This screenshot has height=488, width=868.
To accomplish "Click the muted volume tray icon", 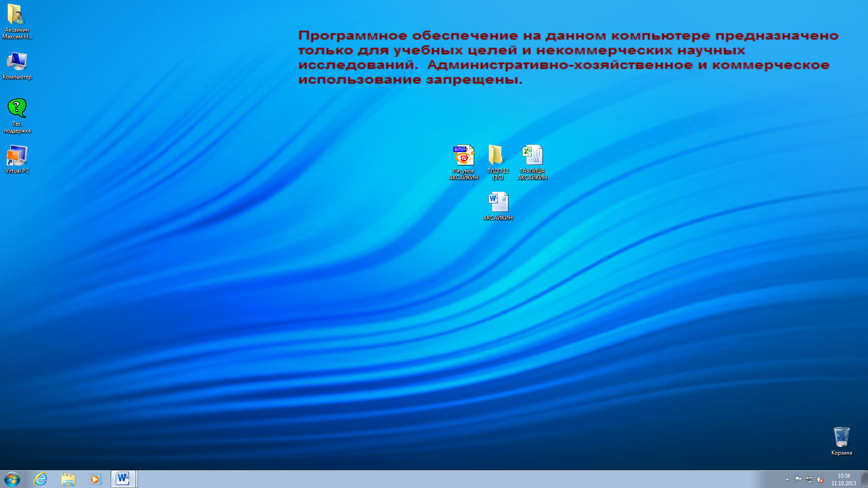I will (x=820, y=479).
